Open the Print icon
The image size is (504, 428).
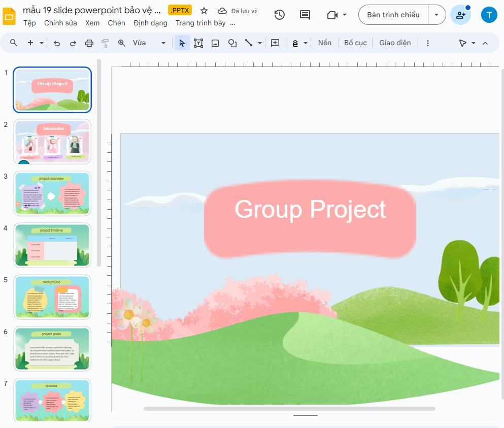[89, 43]
